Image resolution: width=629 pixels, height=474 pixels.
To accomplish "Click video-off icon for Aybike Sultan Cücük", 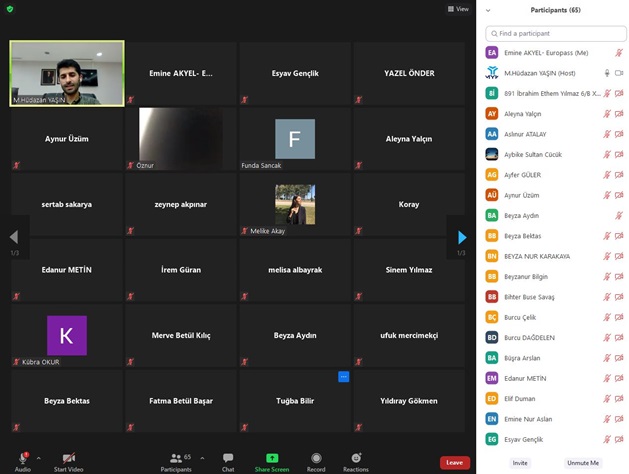I will [619, 154].
